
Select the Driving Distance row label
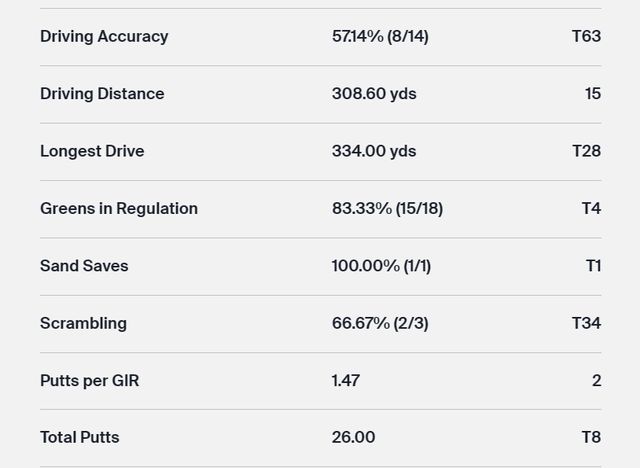[102, 94]
